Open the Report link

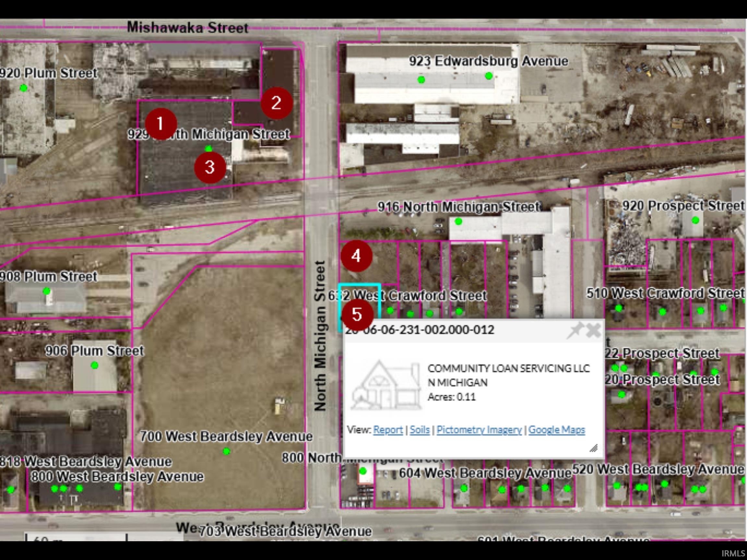pos(388,430)
